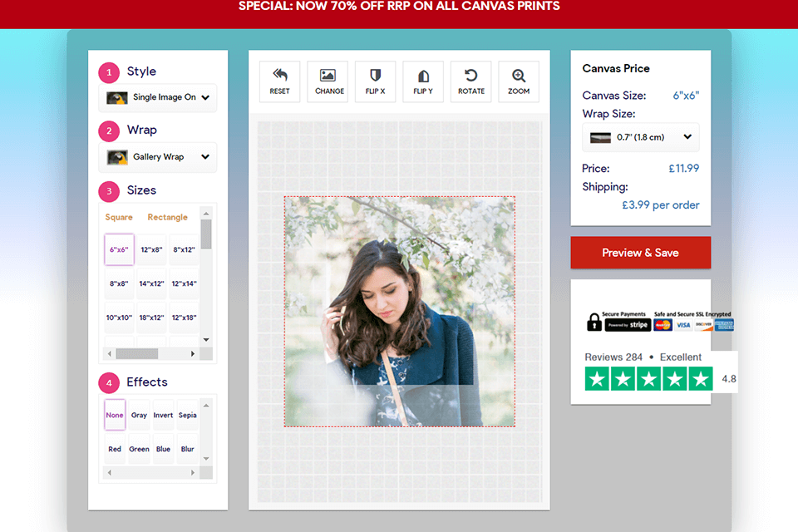This screenshot has height=532, width=798.
Task: Click the £11.99 price value
Action: [683, 168]
